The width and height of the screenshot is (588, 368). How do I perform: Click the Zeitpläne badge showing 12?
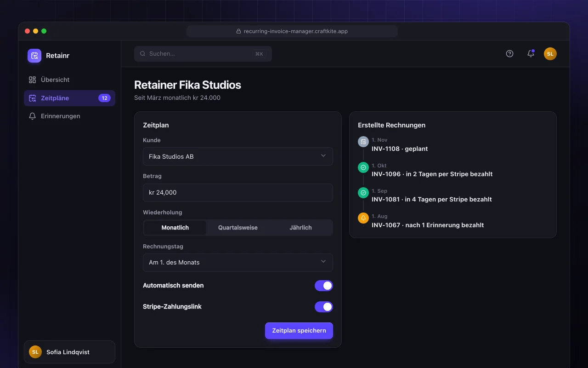104,98
